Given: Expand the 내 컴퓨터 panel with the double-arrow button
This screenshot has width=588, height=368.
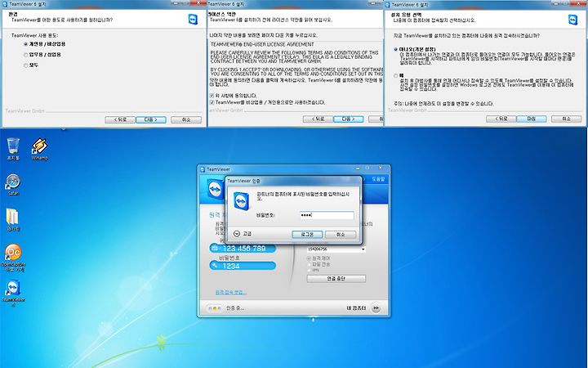Looking at the screenshot, I should tap(376, 308).
